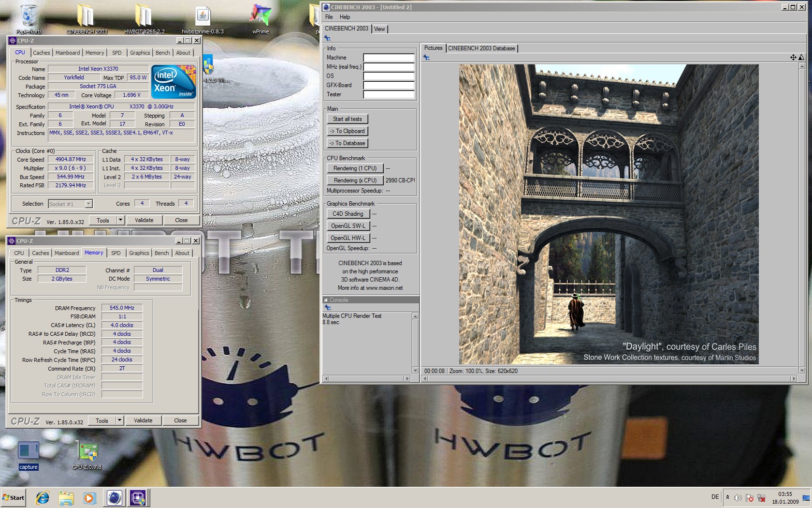
Task: Click the Tester input field
Action: pyautogui.click(x=389, y=94)
